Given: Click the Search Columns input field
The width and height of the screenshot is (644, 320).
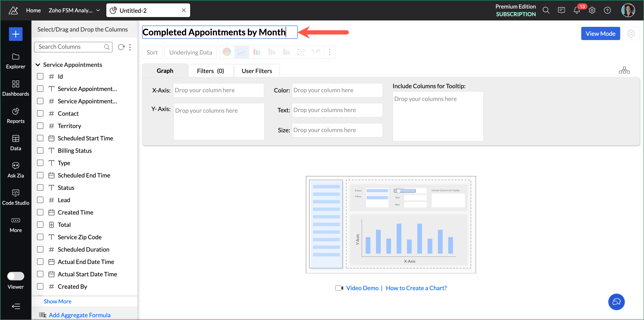Looking at the screenshot, I should (70, 47).
